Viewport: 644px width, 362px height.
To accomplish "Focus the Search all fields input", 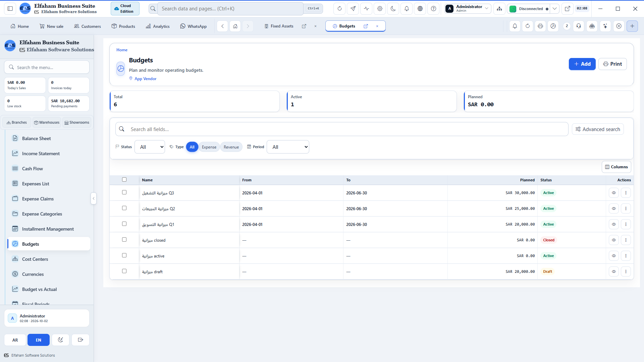I will coord(342,129).
